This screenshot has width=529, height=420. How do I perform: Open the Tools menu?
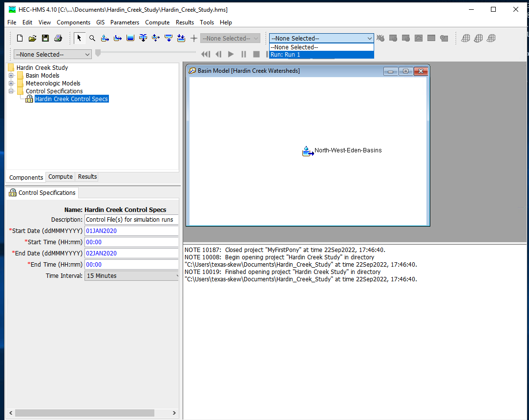[x=207, y=22]
